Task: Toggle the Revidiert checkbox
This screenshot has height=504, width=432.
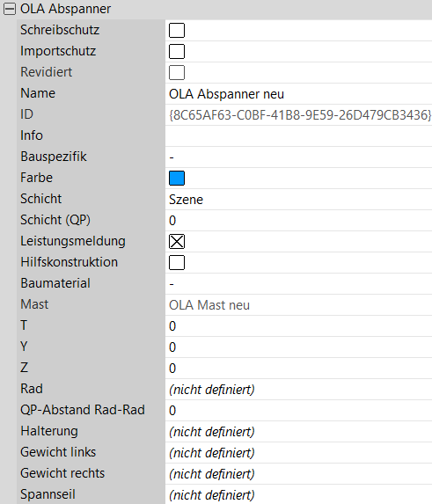Action: click(x=177, y=73)
